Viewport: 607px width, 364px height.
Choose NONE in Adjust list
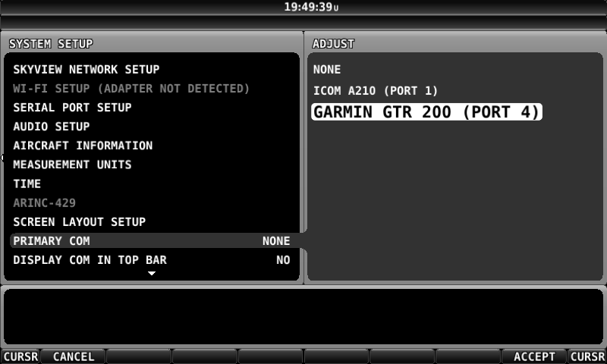pyautogui.click(x=327, y=70)
